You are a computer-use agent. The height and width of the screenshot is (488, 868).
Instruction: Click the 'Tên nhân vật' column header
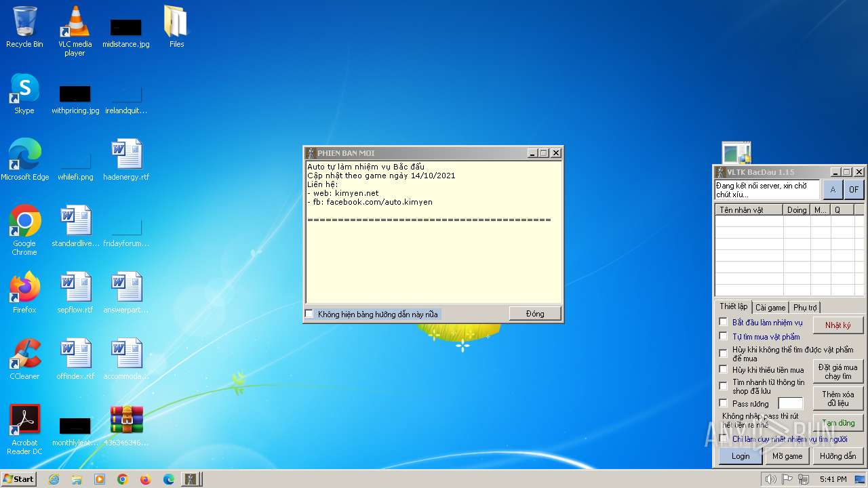tap(749, 210)
